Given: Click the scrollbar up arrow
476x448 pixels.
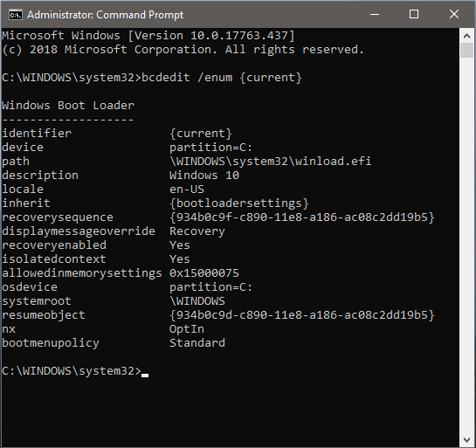Looking at the screenshot, I should point(466,36).
